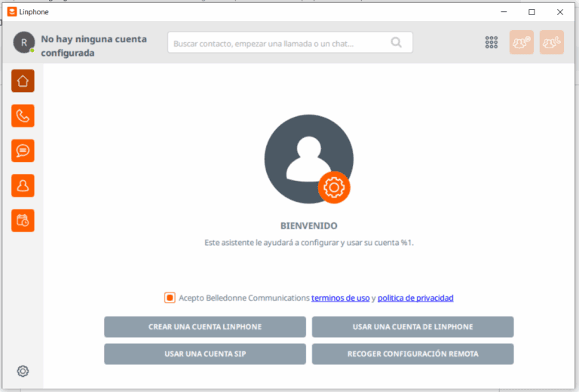579x392 pixels.
Task: Start a group chat icon
Action: (522, 42)
